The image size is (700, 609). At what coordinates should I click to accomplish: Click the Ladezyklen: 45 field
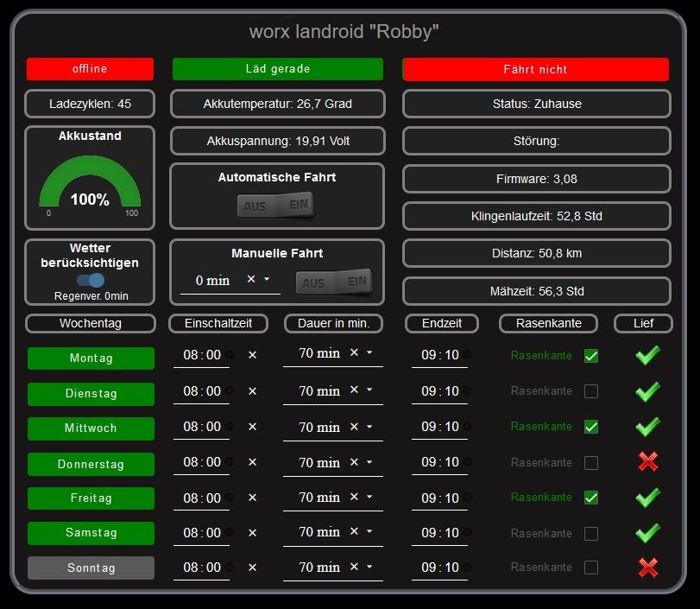pyautogui.click(x=90, y=104)
